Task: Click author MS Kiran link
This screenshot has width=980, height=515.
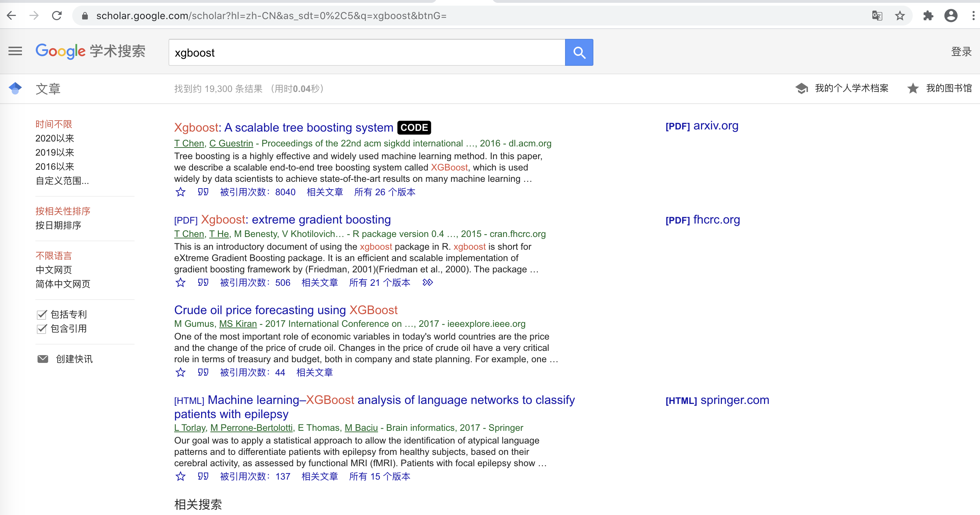Action: [238, 324]
